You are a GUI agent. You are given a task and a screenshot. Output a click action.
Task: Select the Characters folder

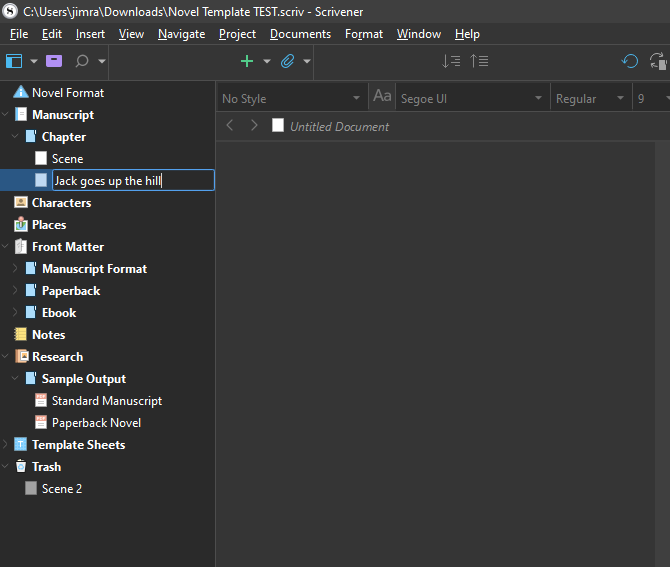point(62,203)
